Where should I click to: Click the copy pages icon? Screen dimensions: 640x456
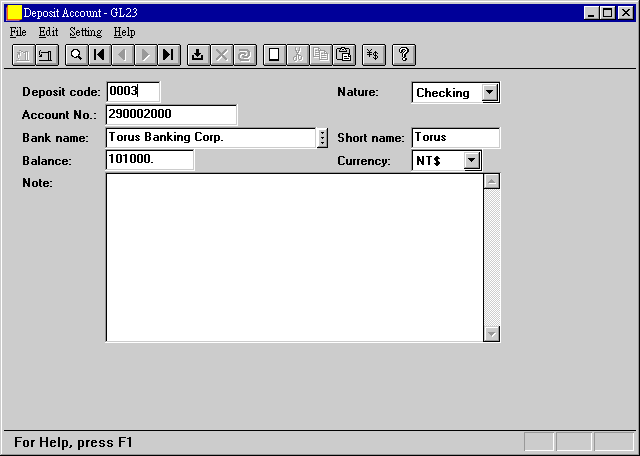click(x=321, y=55)
